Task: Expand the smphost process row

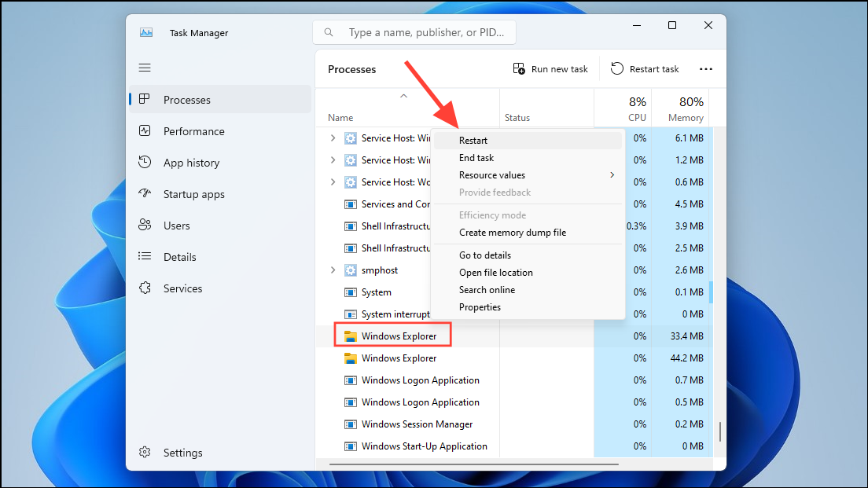Action: click(x=333, y=270)
